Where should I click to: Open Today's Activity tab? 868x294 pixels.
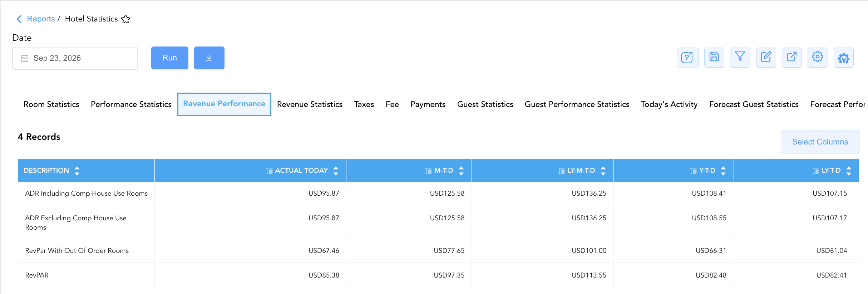[669, 104]
